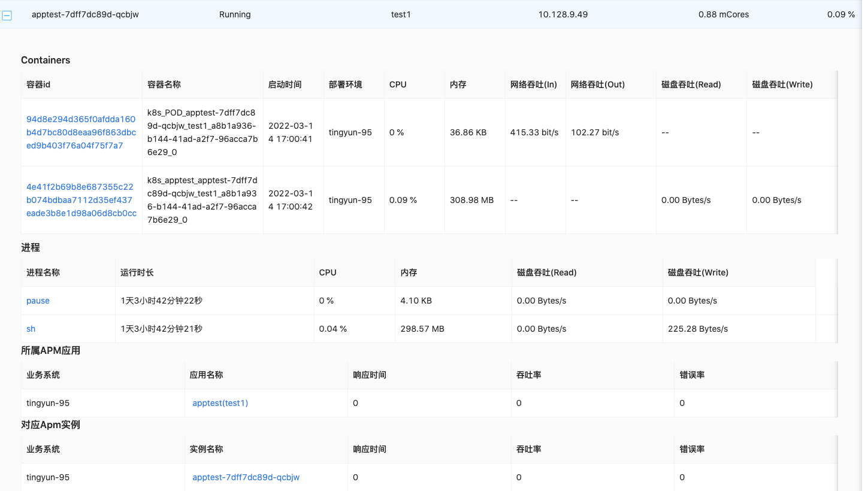This screenshot has width=868, height=491.
Task: Click the 102.27 bit/s network out value
Action: [x=595, y=132]
